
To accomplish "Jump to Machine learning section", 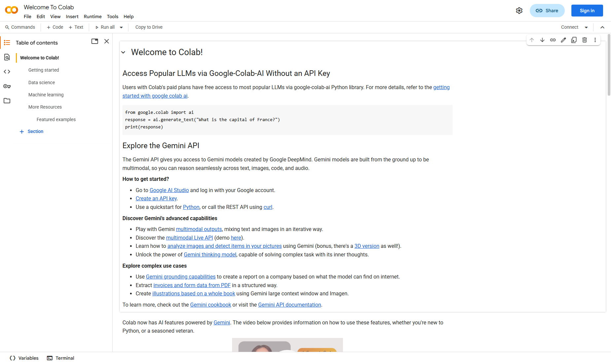I will click(x=46, y=95).
